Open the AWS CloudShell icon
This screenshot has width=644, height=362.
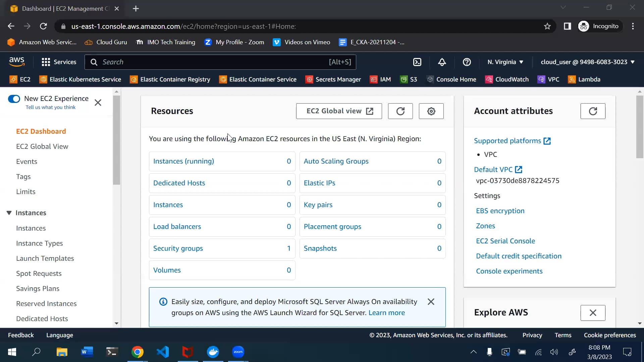pyautogui.click(x=417, y=62)
